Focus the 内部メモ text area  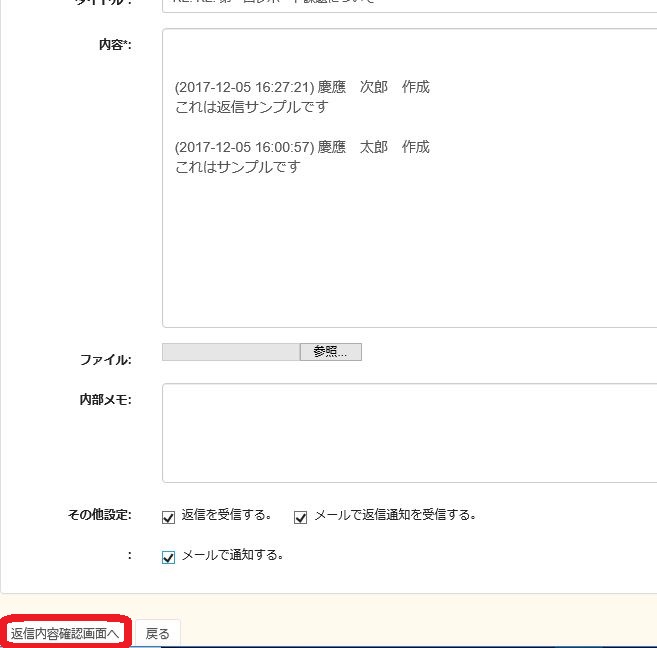point(408,432)
